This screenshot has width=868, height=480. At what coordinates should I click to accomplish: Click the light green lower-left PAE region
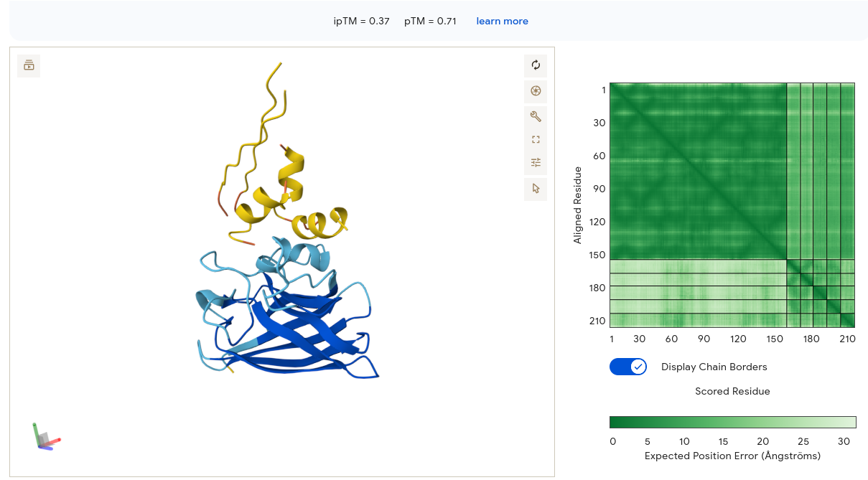tap(698, 293)
